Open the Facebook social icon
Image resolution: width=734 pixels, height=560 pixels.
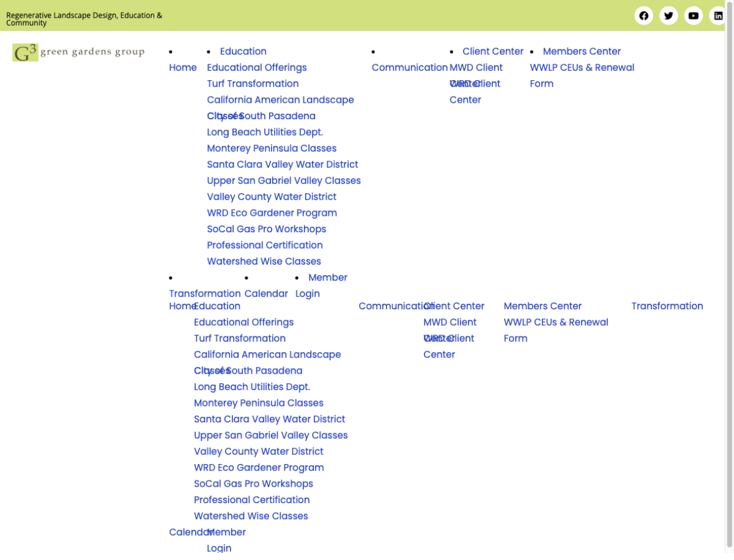(x=643, y=15)
